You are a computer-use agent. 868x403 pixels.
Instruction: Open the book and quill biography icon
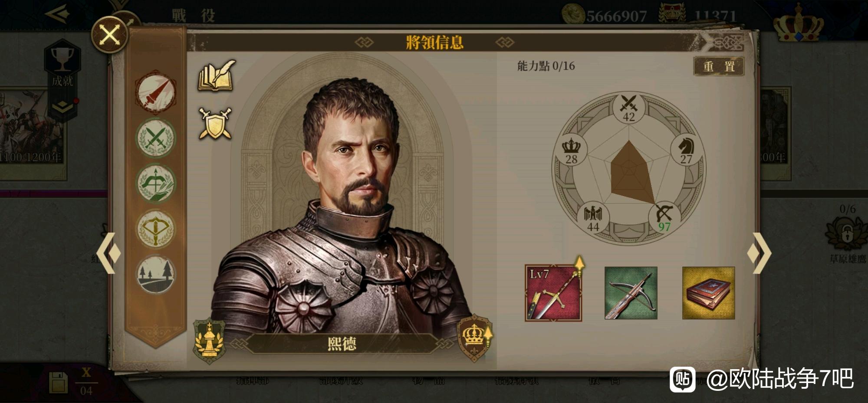pos(217,75)
